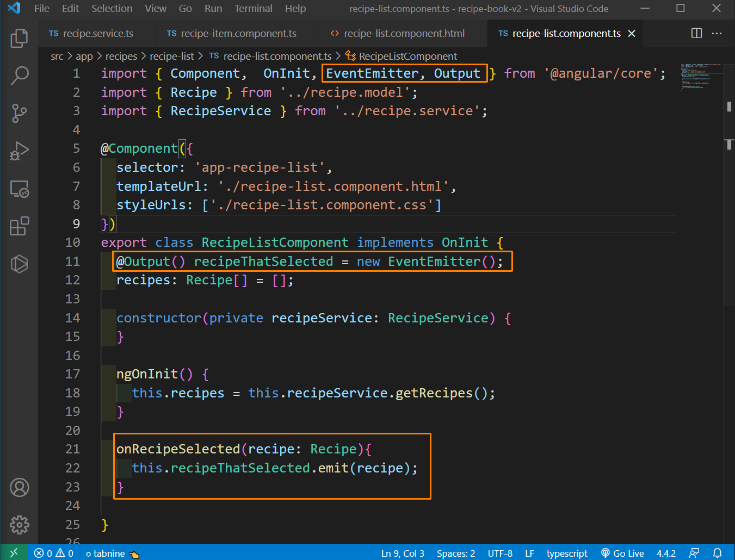Click line number 11 in gutter

tap(72, 262)
